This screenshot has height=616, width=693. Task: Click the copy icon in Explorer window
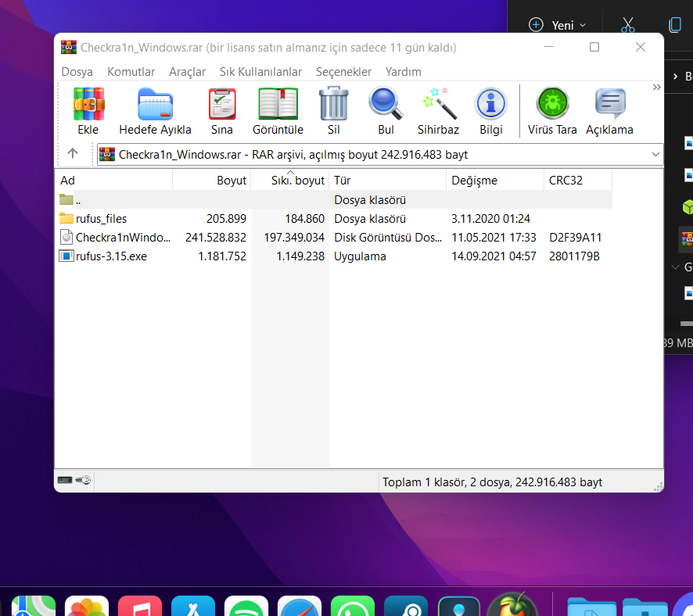tap(675, 25)
